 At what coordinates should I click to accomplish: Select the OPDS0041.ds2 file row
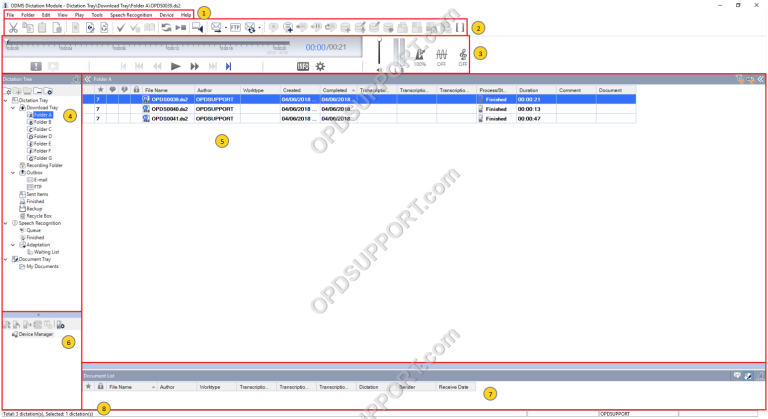tap(359, 119)
